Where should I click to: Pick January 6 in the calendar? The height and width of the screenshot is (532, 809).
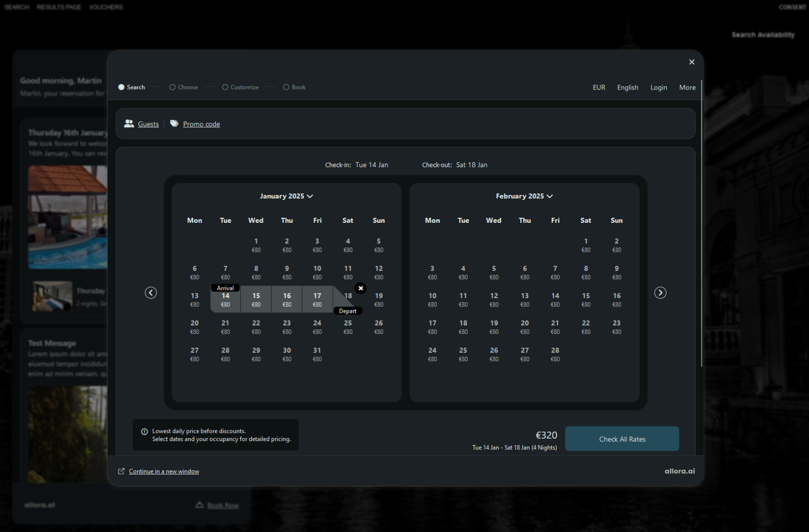(195, 272)
